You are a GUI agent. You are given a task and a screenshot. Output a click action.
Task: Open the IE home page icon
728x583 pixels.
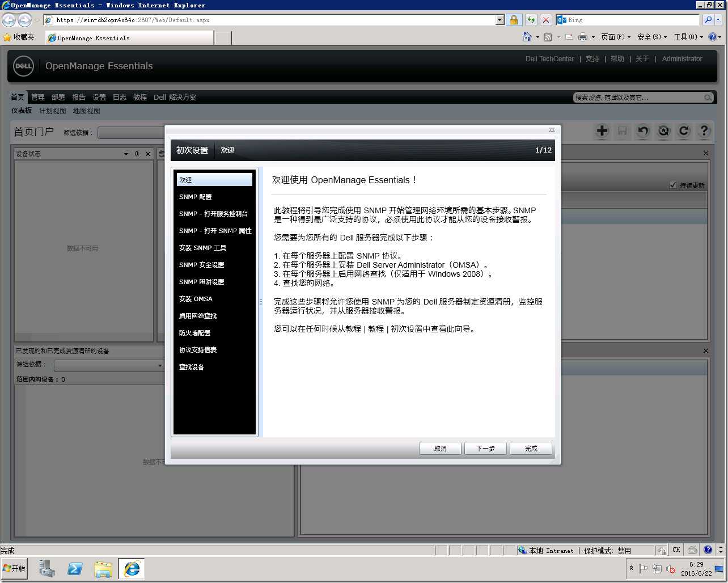527,37
